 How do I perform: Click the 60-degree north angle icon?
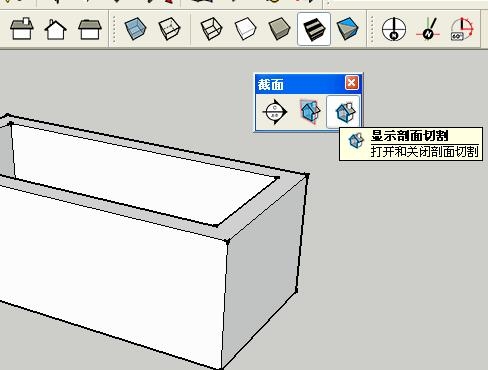[x=462, y=29]
